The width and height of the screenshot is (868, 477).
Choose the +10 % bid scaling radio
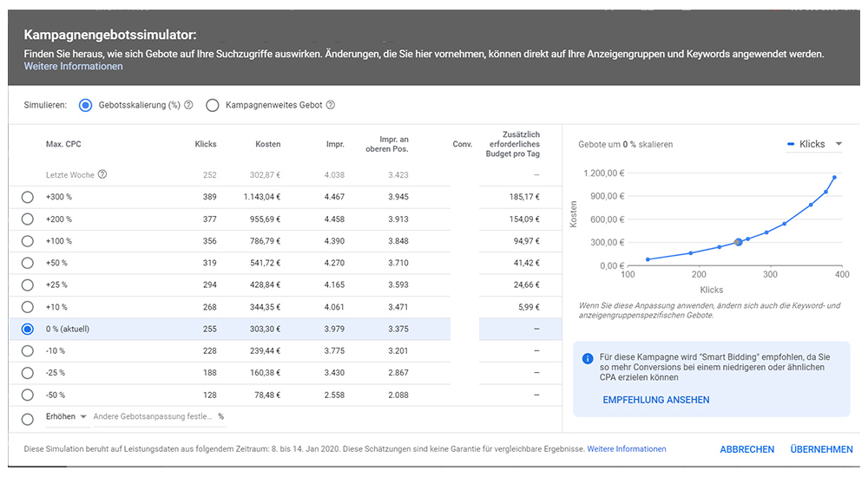(27, 307)
